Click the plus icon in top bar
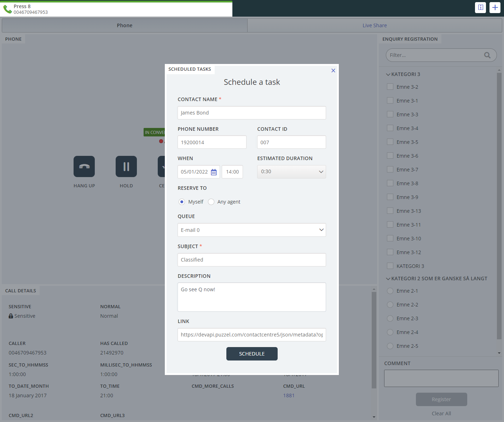 (x=495, y=7)
